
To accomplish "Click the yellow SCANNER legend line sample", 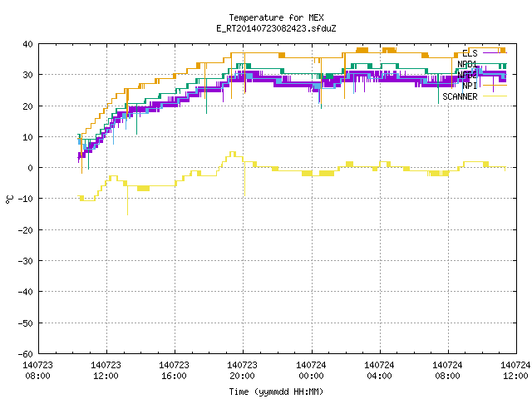I will coord(495,96).
